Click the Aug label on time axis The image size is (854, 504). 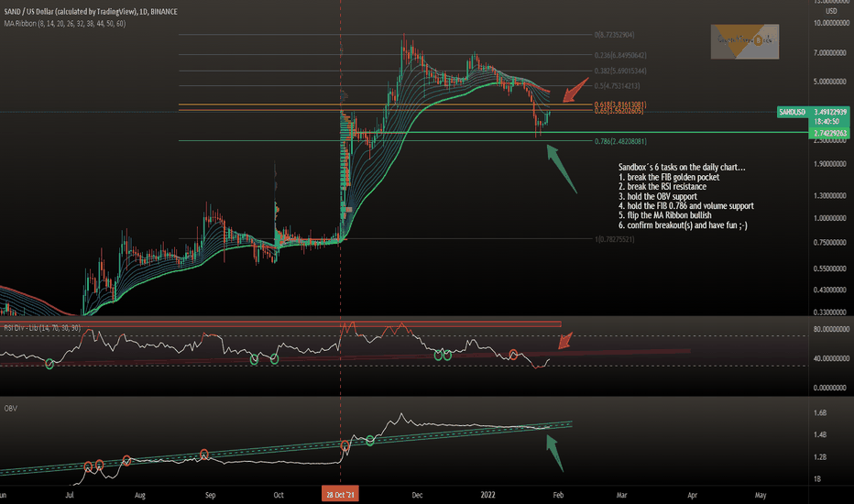point(140,495)
